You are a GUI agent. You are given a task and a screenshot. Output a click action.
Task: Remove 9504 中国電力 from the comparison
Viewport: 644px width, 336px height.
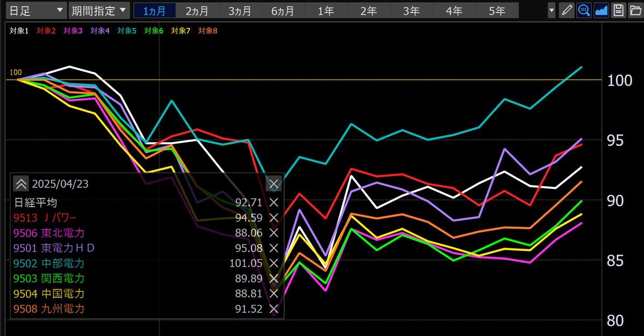point(273,294)
